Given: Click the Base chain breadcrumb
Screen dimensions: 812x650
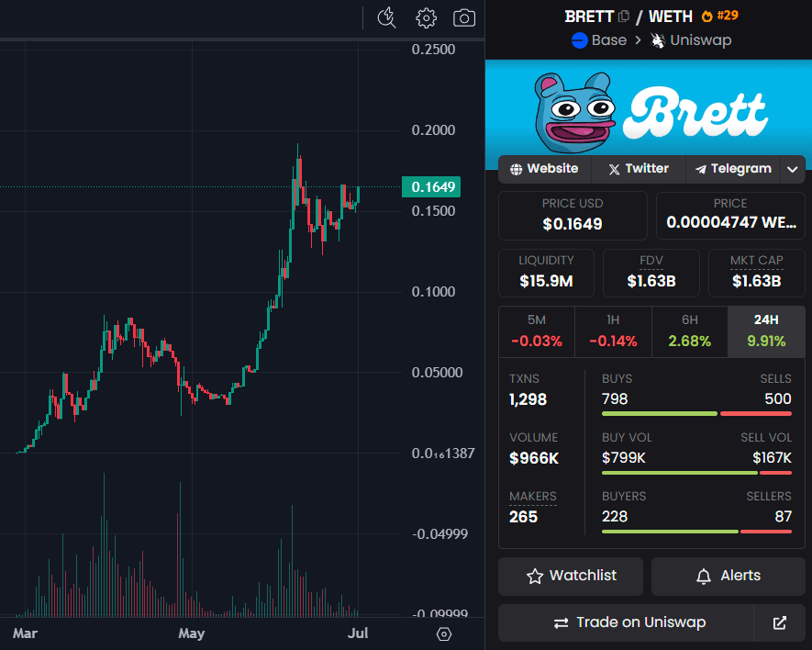Looking at the screenshot, I should coord(599,39).
